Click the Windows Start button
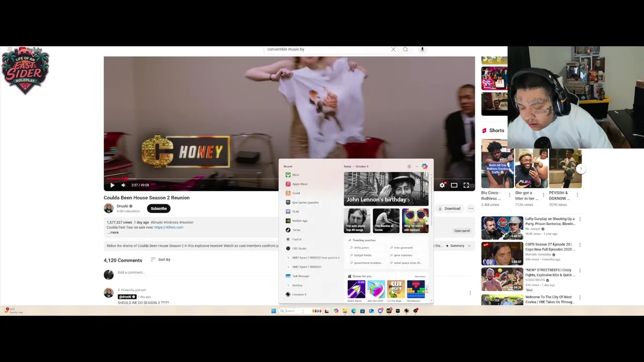This screenshot has width=644, height=362. tap(274, 311)
